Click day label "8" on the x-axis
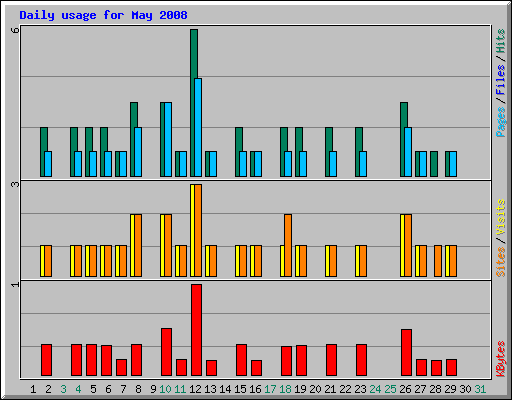The image size is (512, 400). [138, 389]
